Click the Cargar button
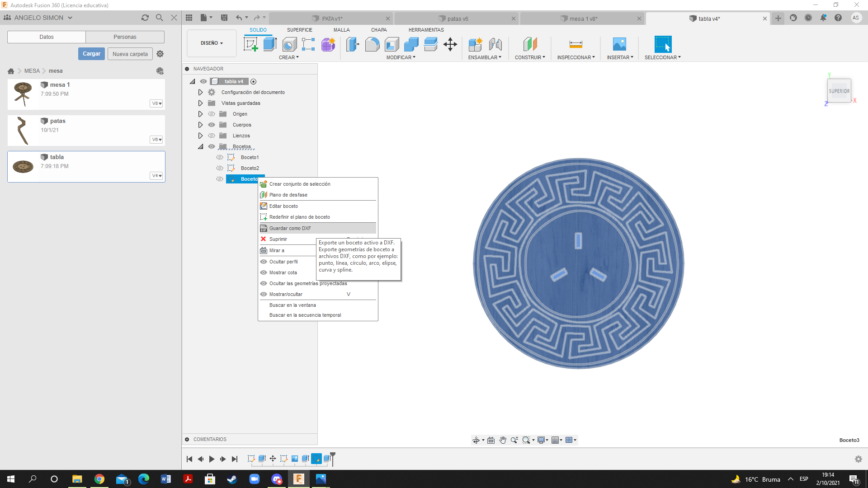 click(x=91, y=54)
